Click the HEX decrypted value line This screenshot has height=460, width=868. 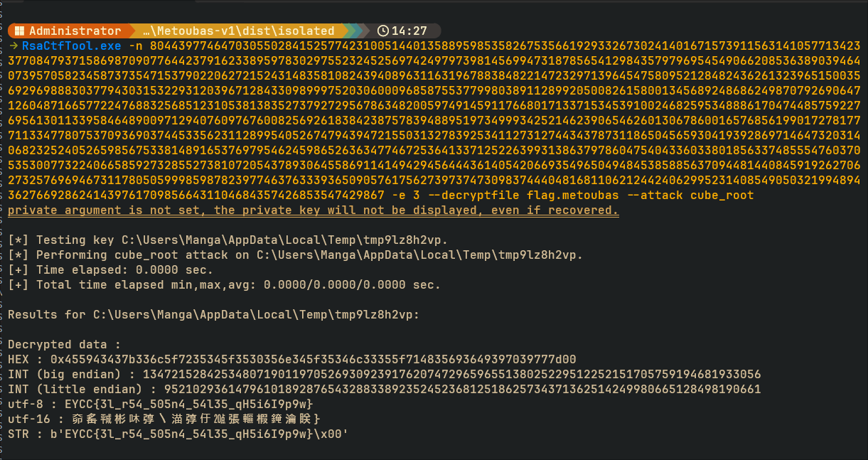point(292,359)
